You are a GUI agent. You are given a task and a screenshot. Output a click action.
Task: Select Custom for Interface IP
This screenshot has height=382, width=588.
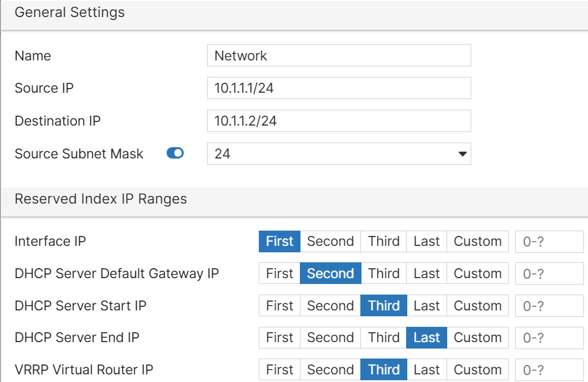coord(478,241)
